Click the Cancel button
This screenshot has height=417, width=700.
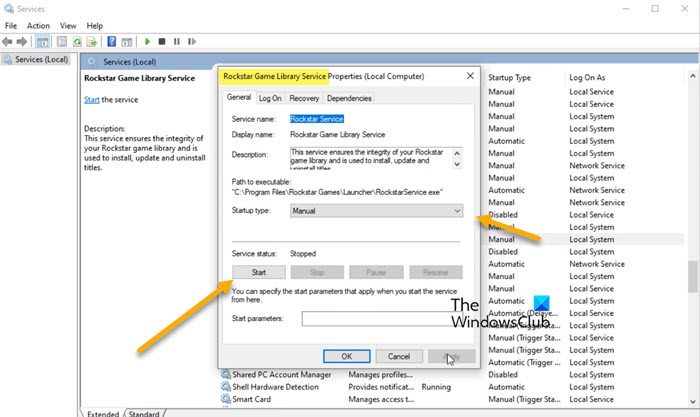399,356
